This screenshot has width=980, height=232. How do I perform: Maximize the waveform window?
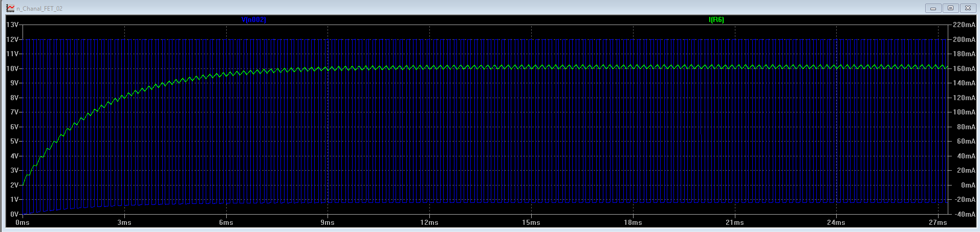click(x=951, y=8)
